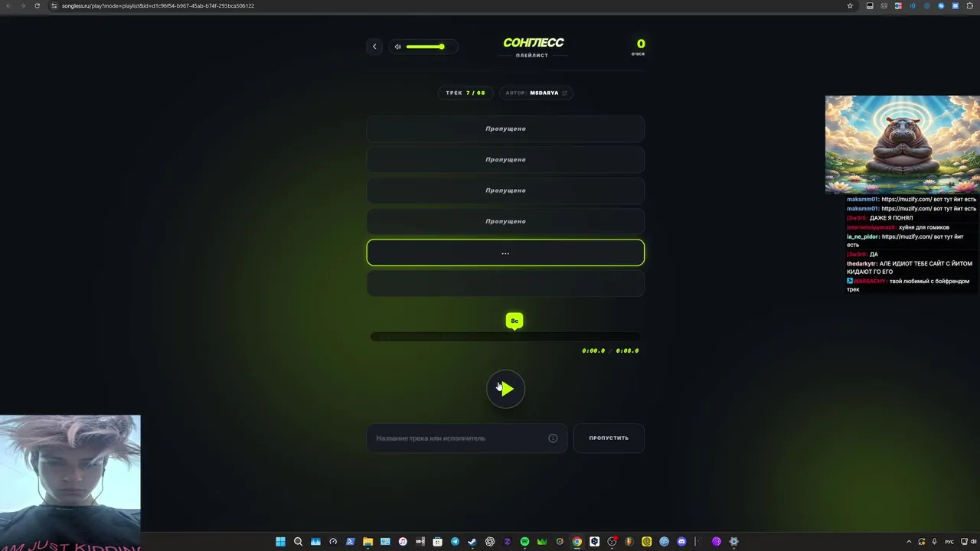The width and height of the screenshot is (980, 551).
Task: Open the browser extensions puzzle icon
Action: click(x=970, y=5)
